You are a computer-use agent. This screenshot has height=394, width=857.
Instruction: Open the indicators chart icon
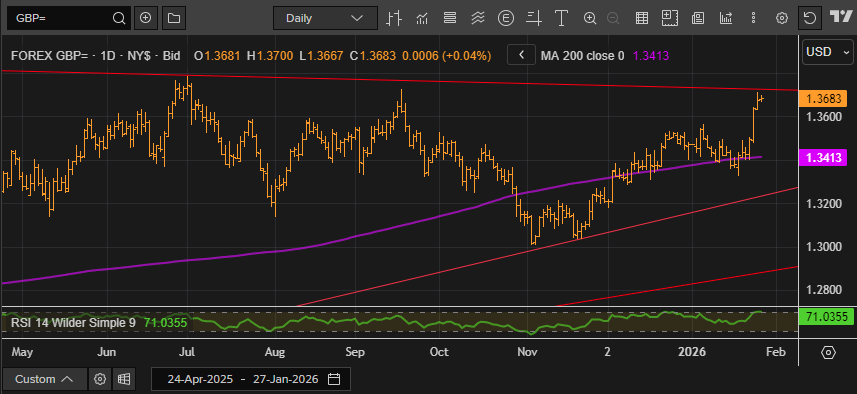(x=421, y=18)
